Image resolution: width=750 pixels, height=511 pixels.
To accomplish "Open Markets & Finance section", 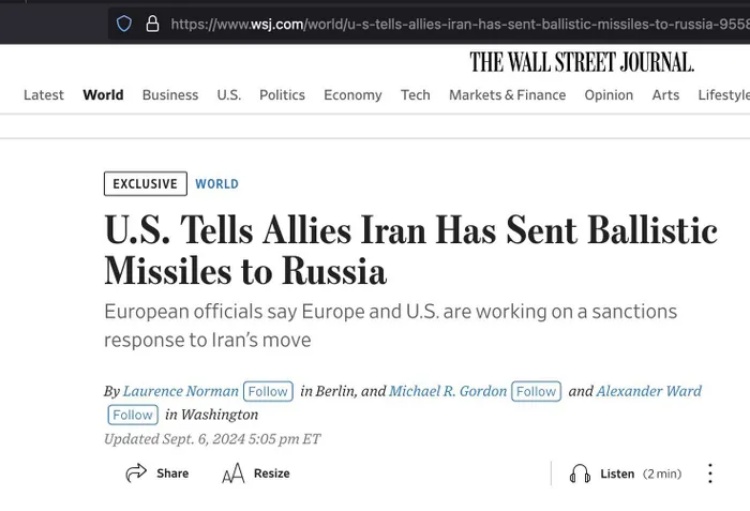I will point(507,95).
